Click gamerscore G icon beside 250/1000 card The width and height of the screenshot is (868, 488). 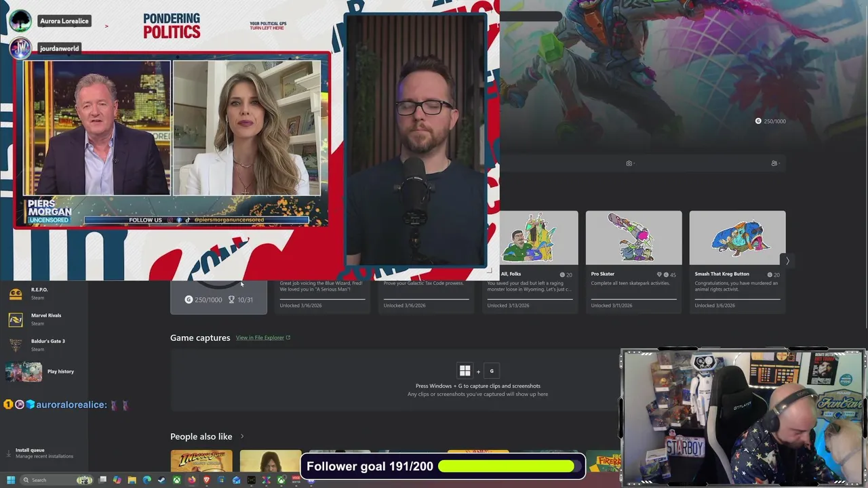[x=189, y=300]
